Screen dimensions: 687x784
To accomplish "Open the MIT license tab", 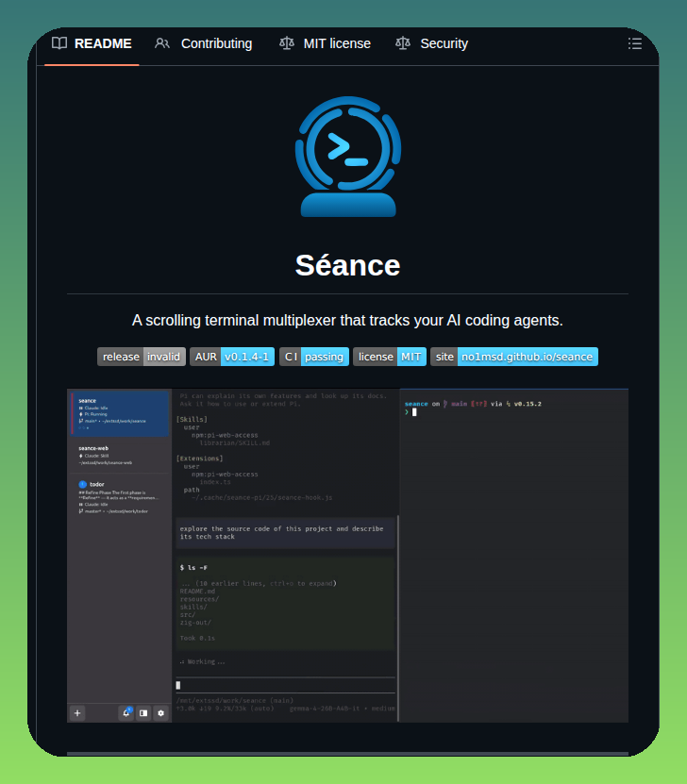I will 325,43.
